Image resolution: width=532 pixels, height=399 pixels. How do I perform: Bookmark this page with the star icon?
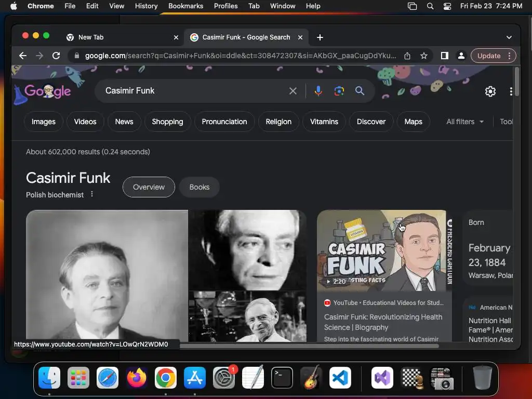(x=424, y=56)
